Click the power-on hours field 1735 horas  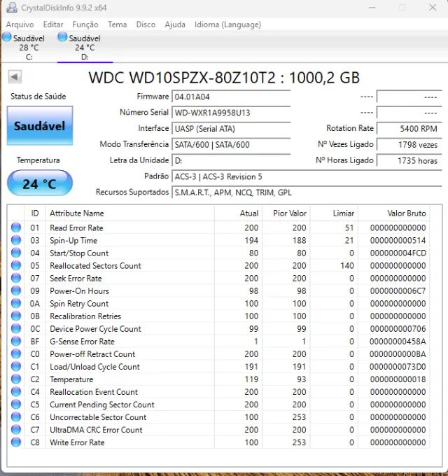409,160
